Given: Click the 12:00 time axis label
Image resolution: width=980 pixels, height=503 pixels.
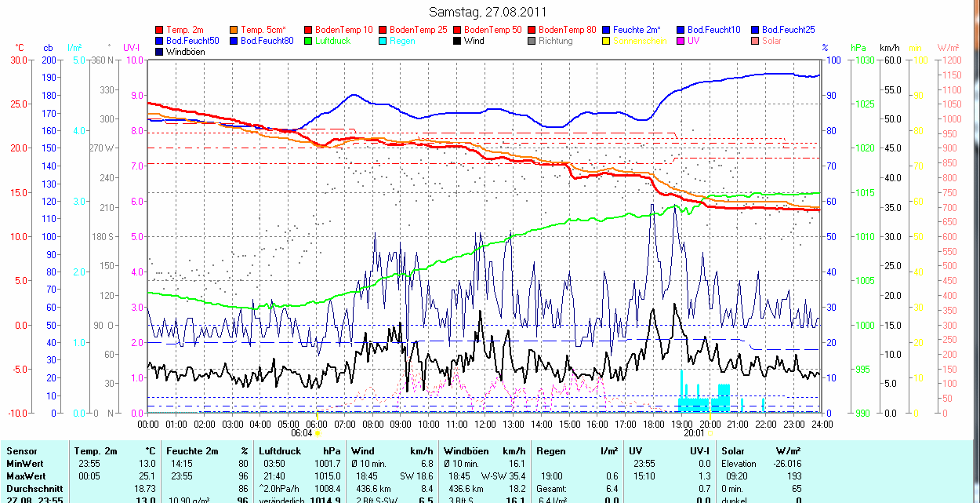Looking at the screenshot, I should [x=485, y=425].
